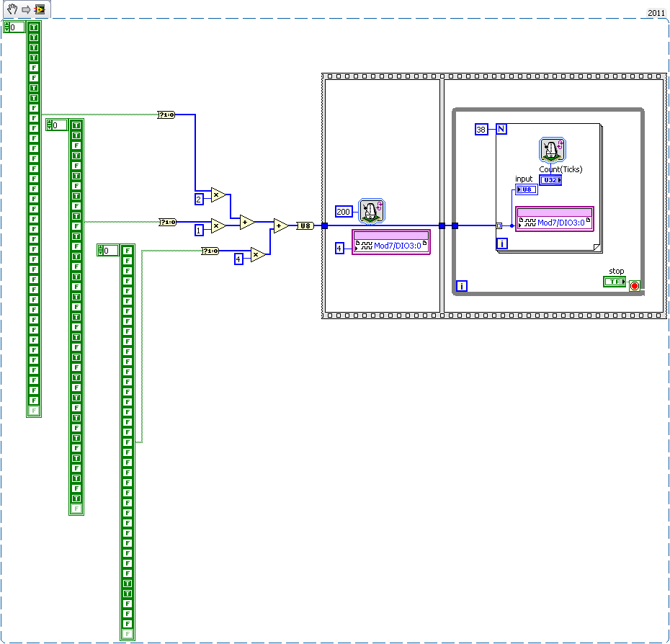Image resolution: width=670 pixels, height=644 pixels.
Task: Select the Tick Count icon above Count(Ticks)
Action: pos(553,150)
